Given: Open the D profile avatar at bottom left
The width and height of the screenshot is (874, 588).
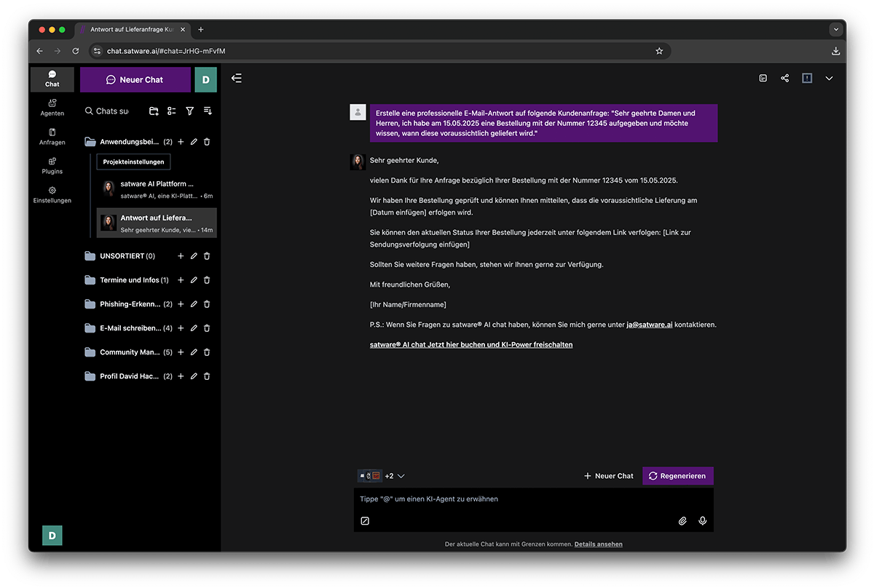Looking at the screenshot, I should pyautogui.click(x=52, y=535).
